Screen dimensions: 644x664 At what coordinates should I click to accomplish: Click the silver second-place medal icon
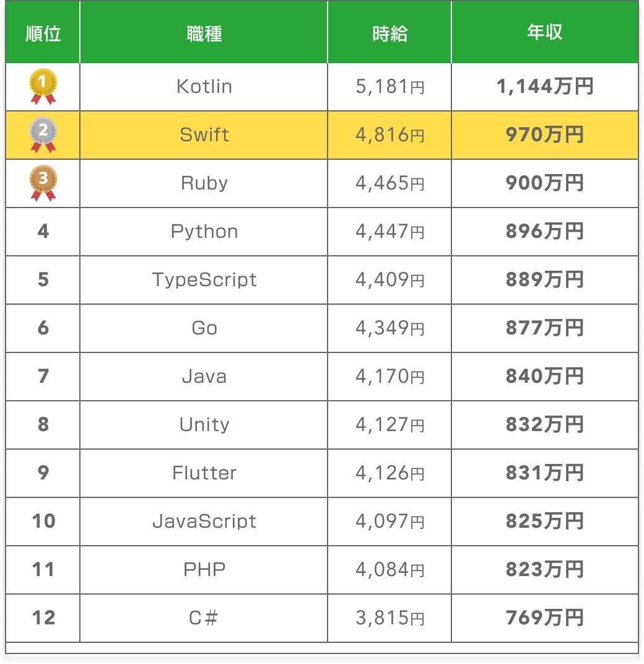43,135
